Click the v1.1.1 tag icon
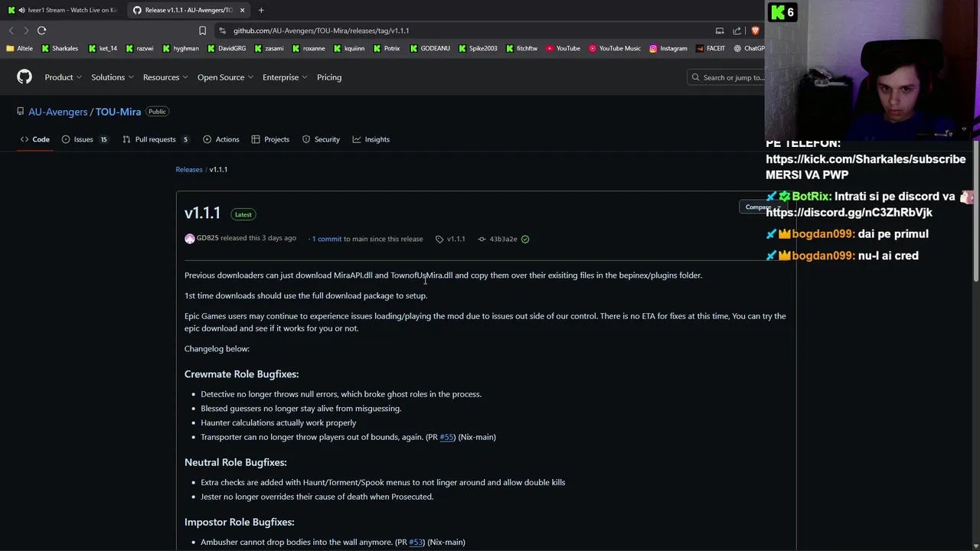Screen dimensions: 980x551 [439, 240]
